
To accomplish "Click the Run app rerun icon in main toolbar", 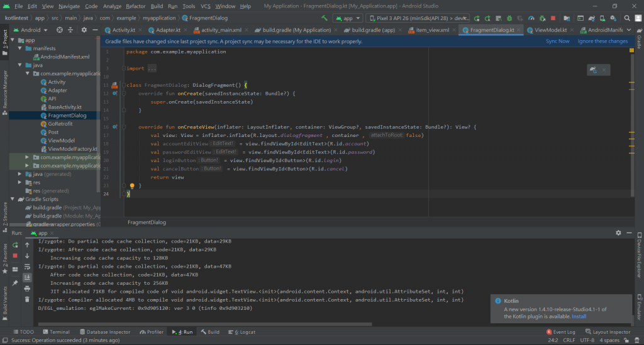I will [x=477, y=18].
